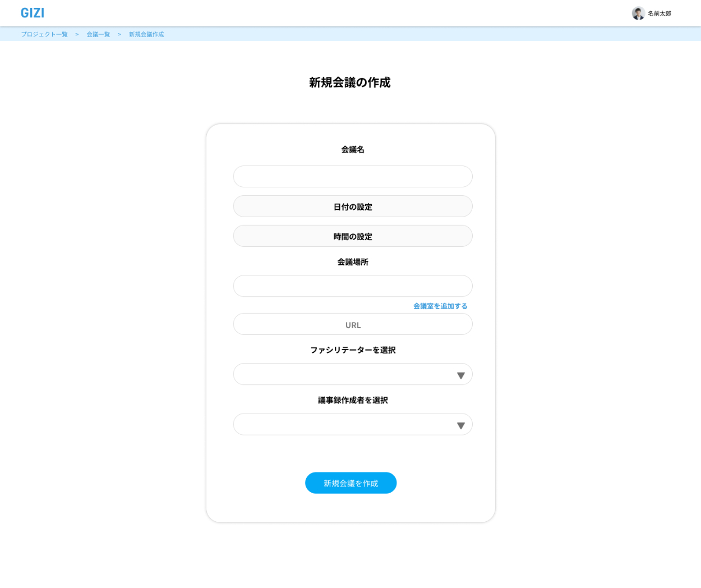
Task: Open the 時間の設定 time picker
Action: coord(353,236)
